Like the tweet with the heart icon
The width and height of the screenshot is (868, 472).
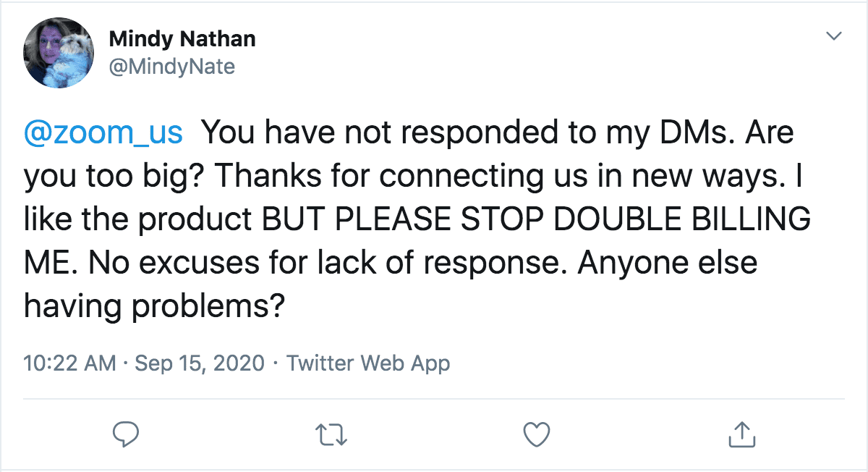(x=537, y=434)
